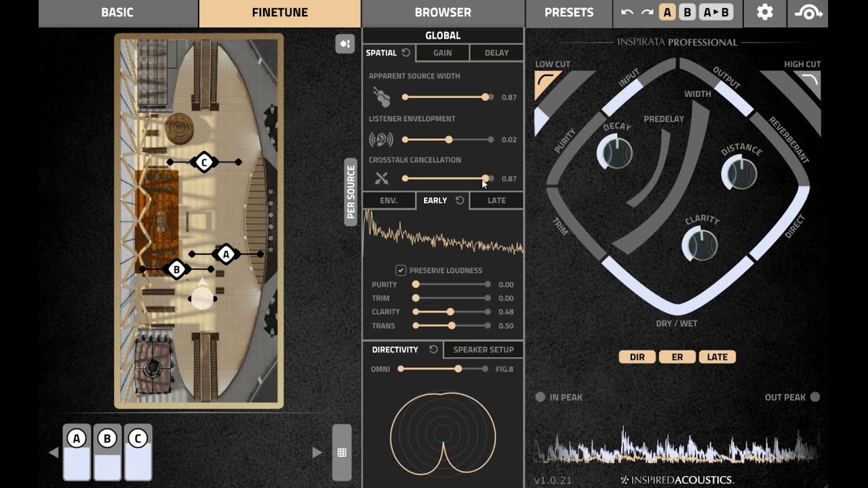This screenshot has width=868, height=488.
Task: Copy state A to B with the A▸B button
Action: tap(716, 12)
